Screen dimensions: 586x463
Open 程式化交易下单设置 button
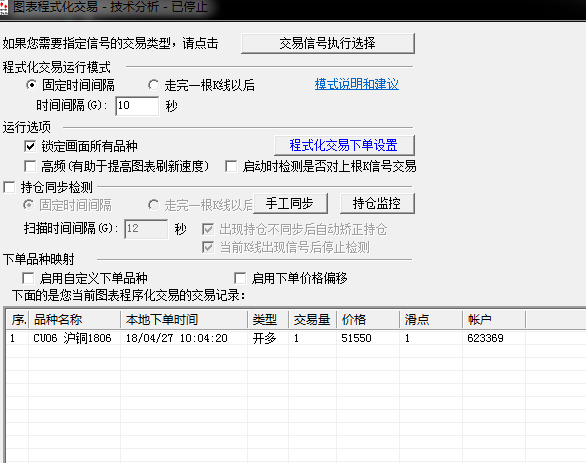click(344, 145)
